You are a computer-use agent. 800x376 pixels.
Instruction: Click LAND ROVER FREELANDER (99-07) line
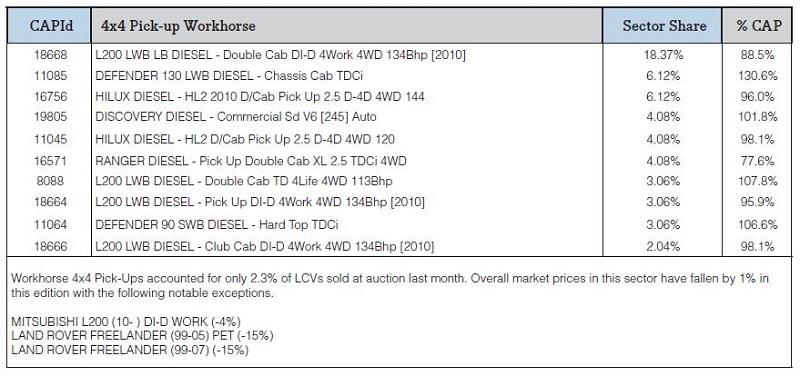(x=130, y=350)
